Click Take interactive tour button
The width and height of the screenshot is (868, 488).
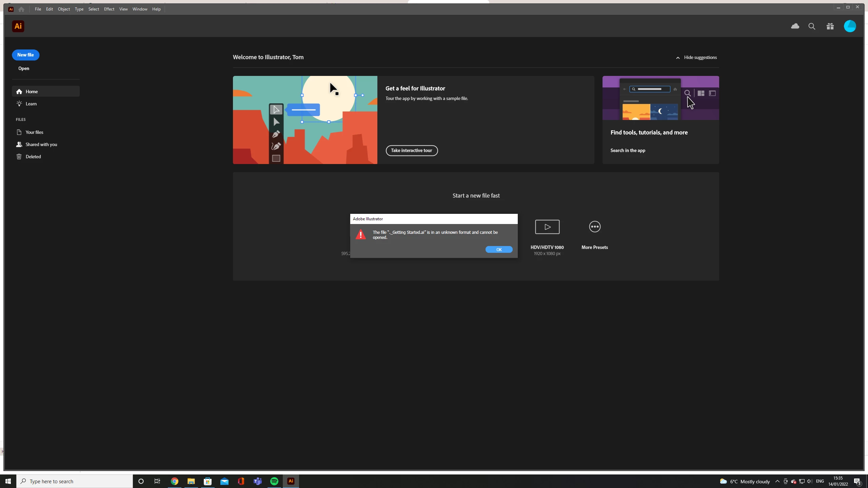click(411, 150)
